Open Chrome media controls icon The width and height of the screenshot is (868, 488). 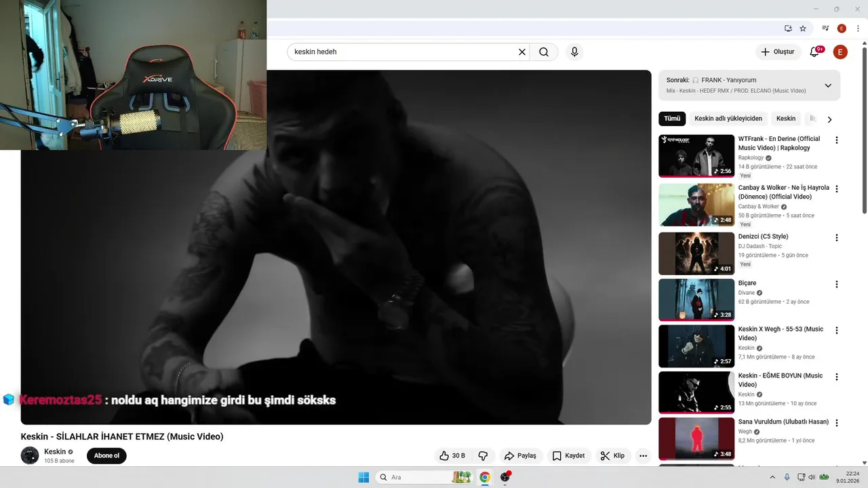click(825, 28)
